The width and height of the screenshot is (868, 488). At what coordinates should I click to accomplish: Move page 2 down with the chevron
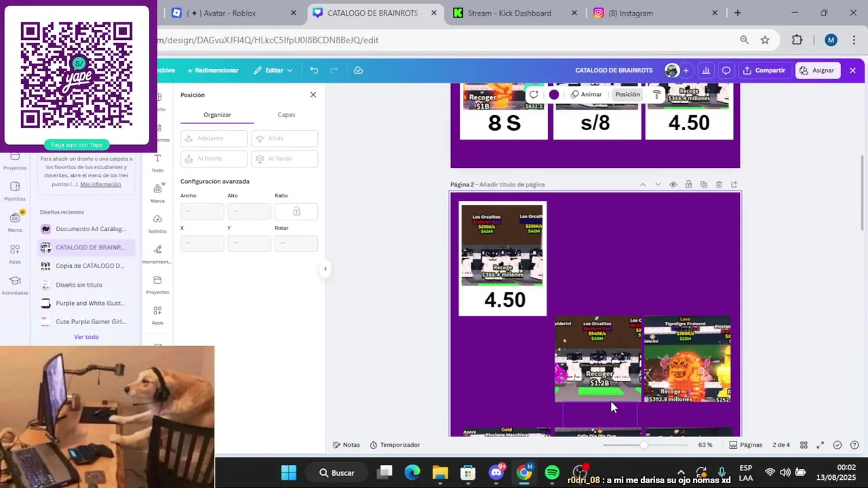(x=658, y=184)
